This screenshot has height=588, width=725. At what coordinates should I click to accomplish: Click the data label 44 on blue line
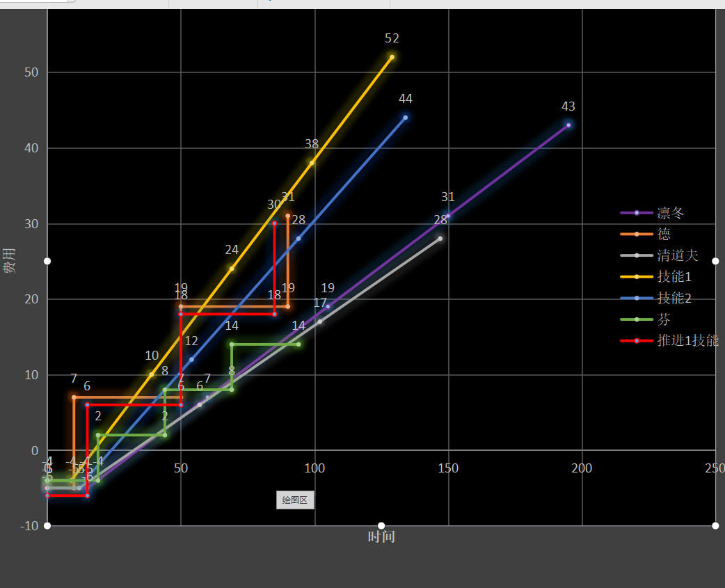click(406, 98)
